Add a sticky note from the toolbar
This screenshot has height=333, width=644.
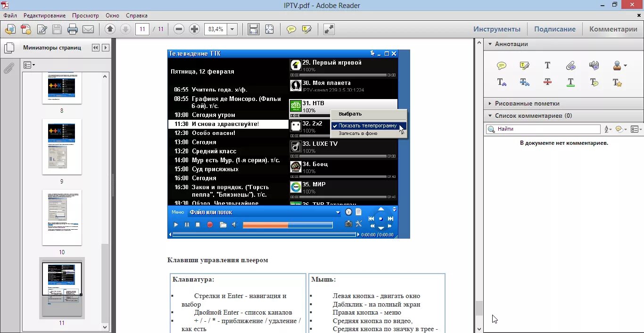(x=291, y=29)
